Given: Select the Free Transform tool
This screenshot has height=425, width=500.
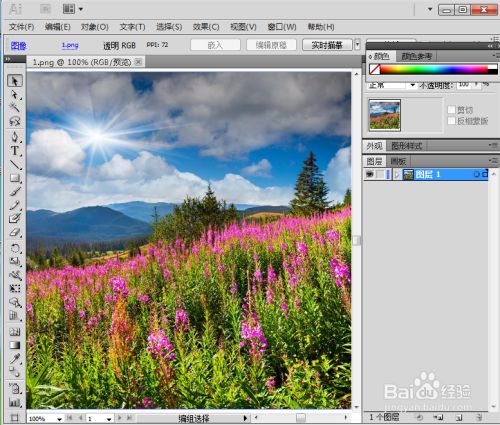Looking at the screenshot, I should pyautogui.click(x=15, y=288).
